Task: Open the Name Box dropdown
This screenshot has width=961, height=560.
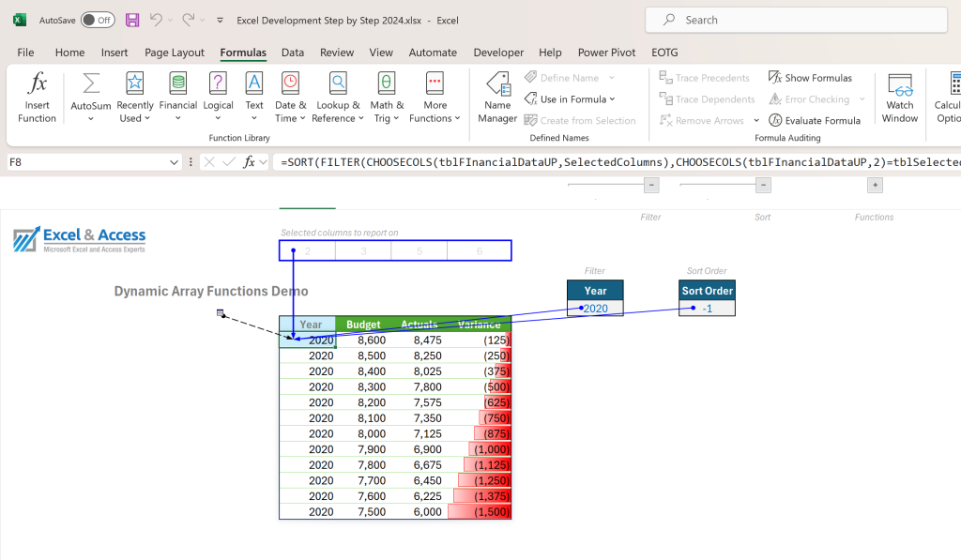Action: tap(174, 162)
